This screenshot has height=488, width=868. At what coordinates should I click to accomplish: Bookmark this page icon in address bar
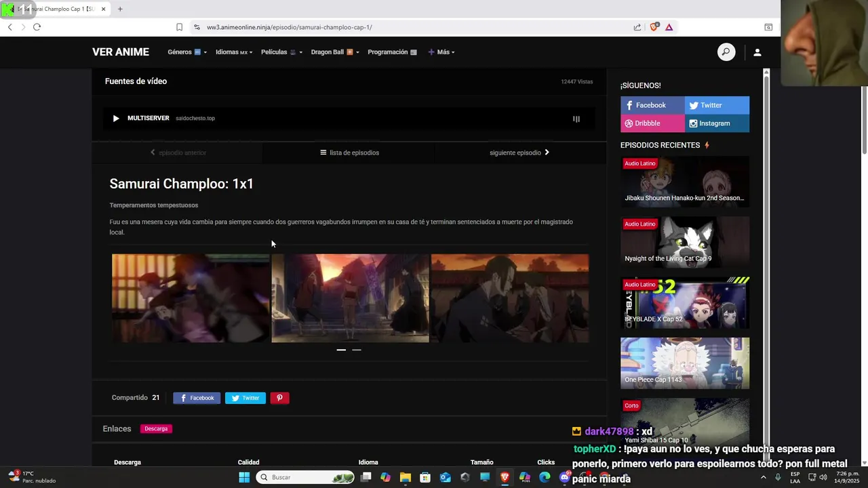click(179, 27)
